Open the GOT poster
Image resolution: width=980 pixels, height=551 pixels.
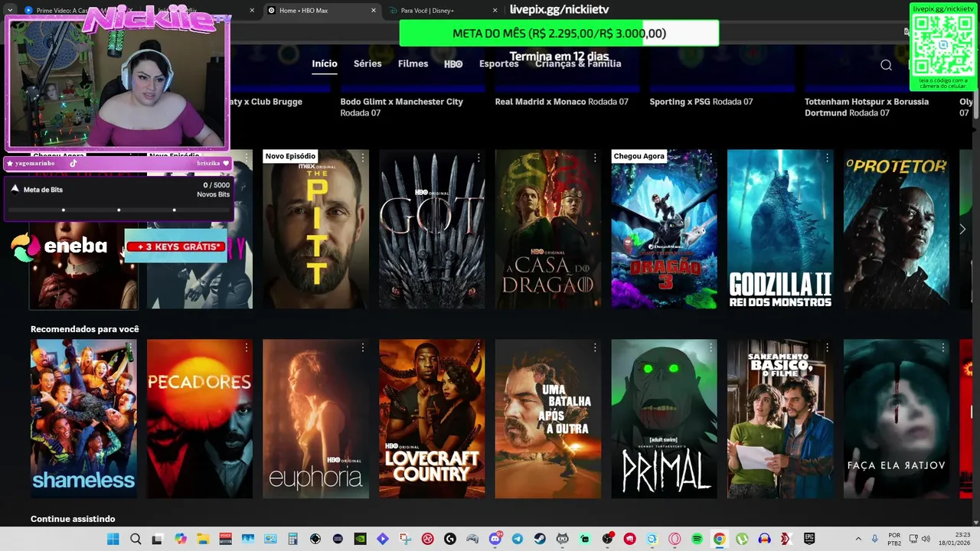(x=432, y=229)
